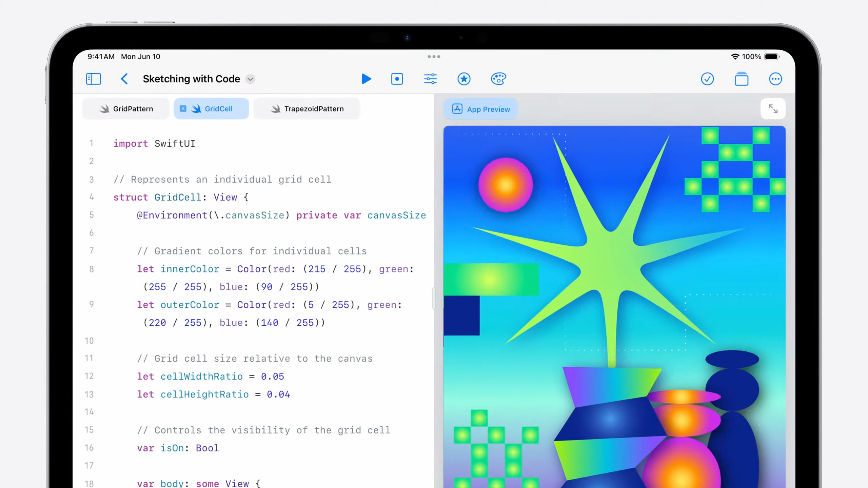Viewport: 868px width, 488px height.
Task: Expand the Sketching with Code title dropdown
Action: [250, 79]
